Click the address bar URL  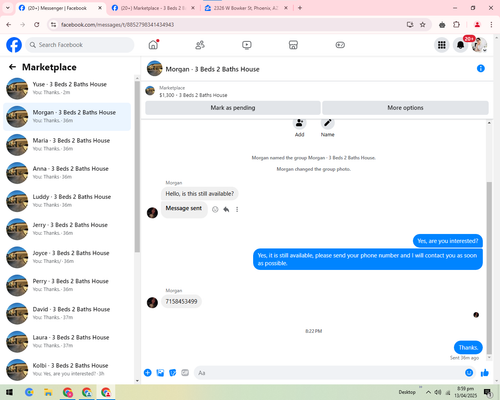pos(117,25)
